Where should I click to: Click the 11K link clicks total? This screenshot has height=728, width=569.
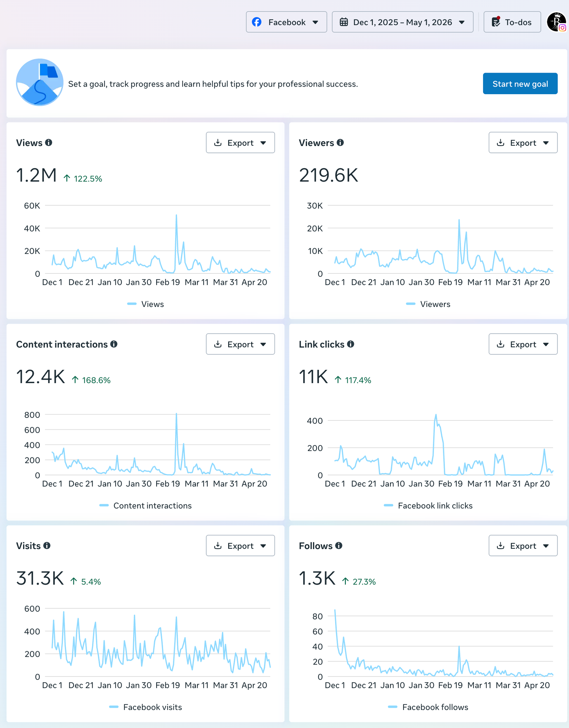pos(314,377)
